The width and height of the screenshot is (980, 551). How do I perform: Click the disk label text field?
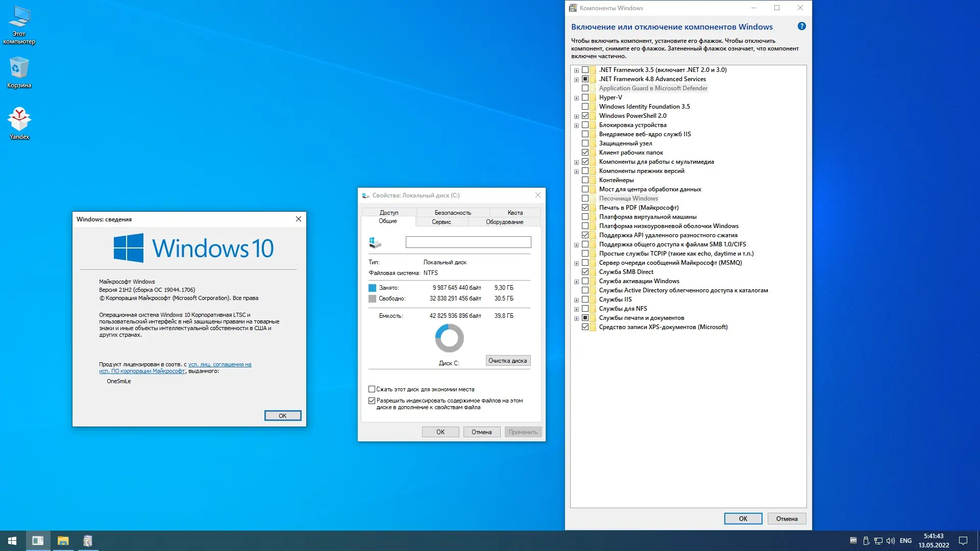pyautogui.click(x=468, y=242)
